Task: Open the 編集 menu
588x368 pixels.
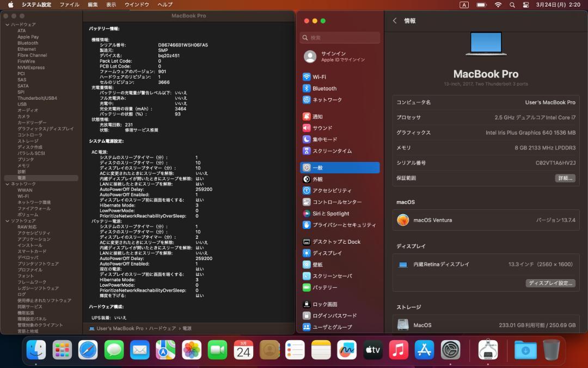Action: coord(93,5)
